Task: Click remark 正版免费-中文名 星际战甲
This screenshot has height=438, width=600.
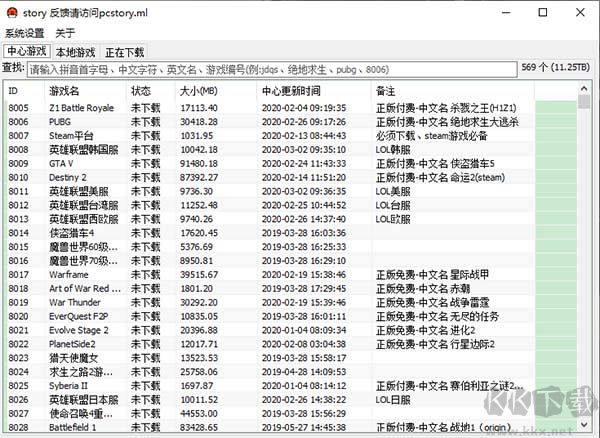Action: click(432, 275)
